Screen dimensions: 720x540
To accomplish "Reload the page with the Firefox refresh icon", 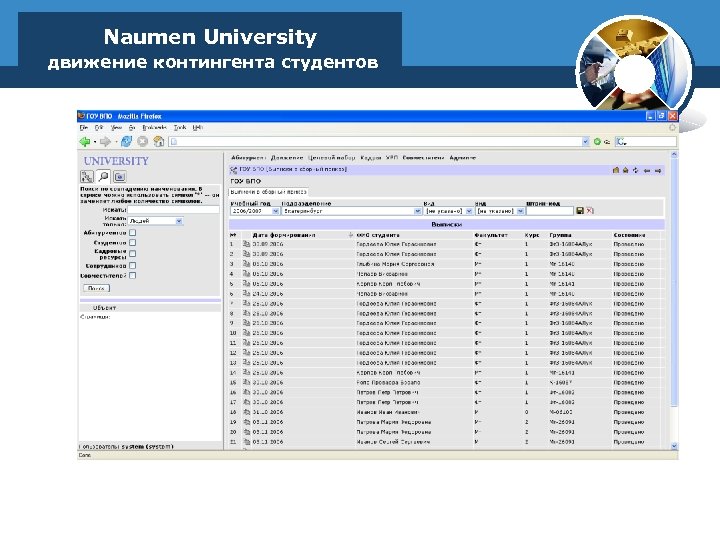I will coord(126,141).
